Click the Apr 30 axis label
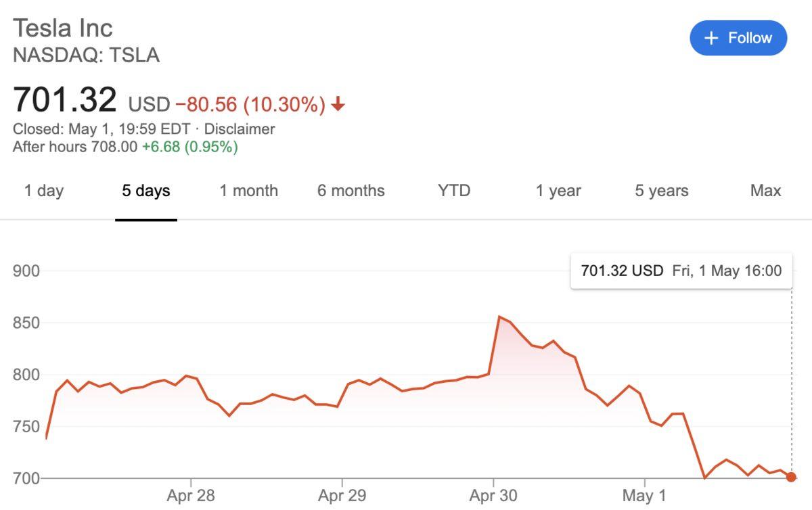812x510 pixels. tap(493, 496)
